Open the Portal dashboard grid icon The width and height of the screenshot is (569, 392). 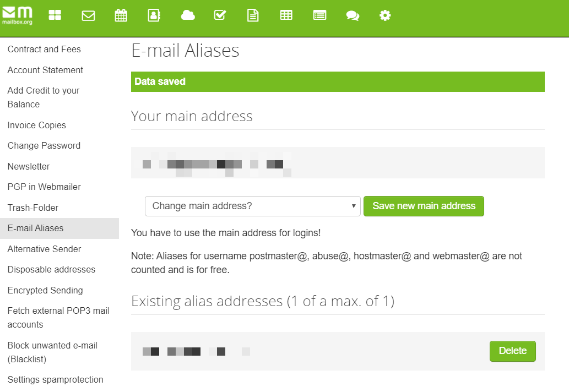(55, 15)
